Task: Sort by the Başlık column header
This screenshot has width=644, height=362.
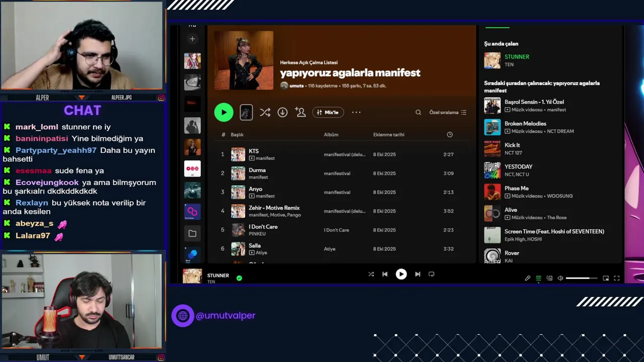Action: (x=237, y=134)
